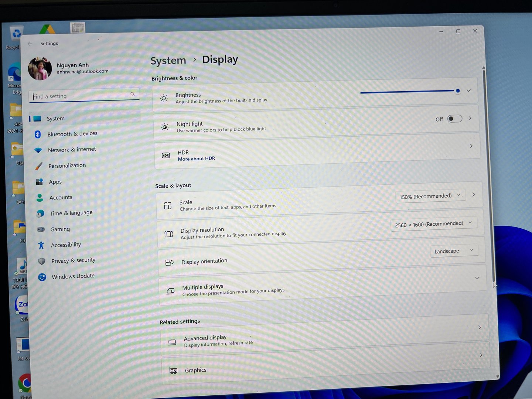Screen dimensions: 532x399
Task: Open the Display orientation Landscape dropdown
Action: click(454, 251)
